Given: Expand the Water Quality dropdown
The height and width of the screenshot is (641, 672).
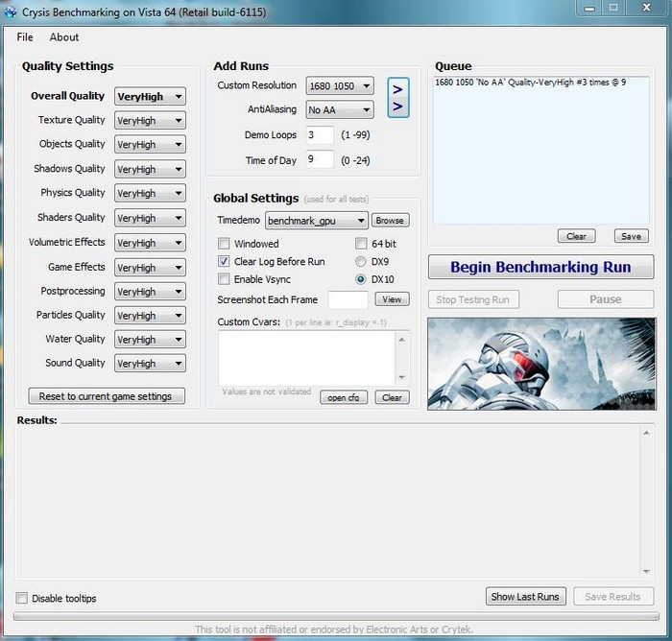Looking at the screenshot, I should pyautogui.click(x=150, y=340).
